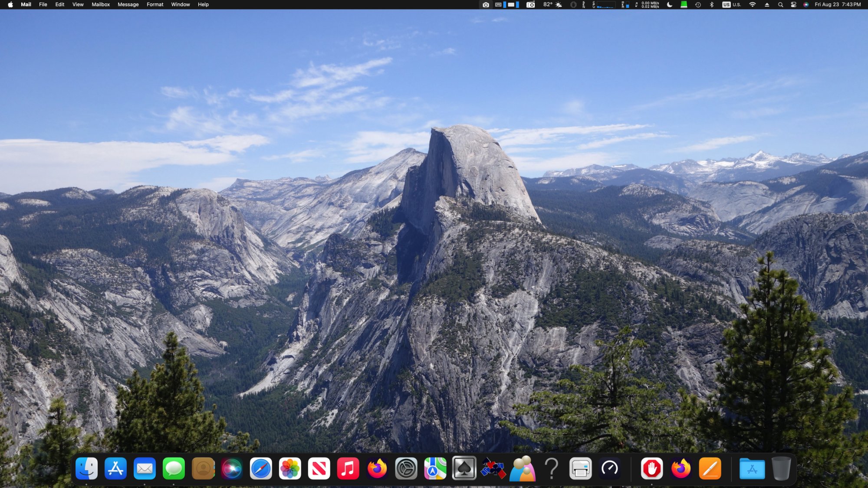Open Control Center toggles in menu bar
The height and width of the screenshot is (488, 868).
point(793,4)
